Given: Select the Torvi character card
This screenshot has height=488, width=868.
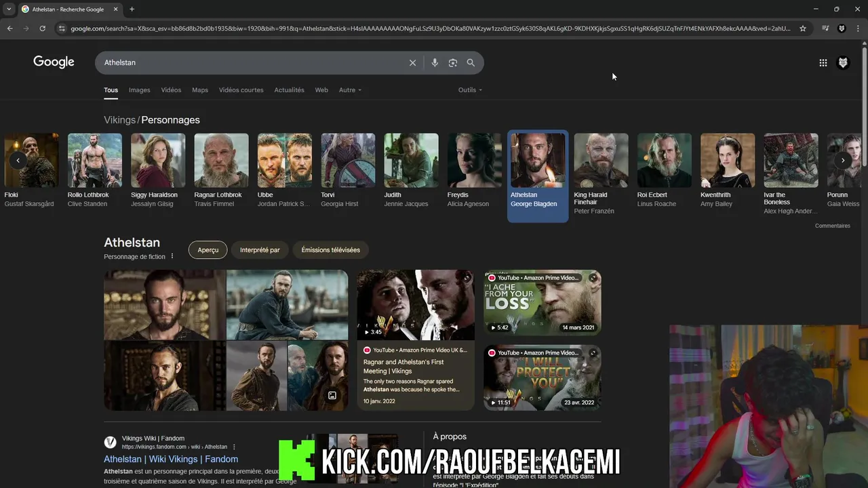Looking at the screenshot, I should point(348,171).
